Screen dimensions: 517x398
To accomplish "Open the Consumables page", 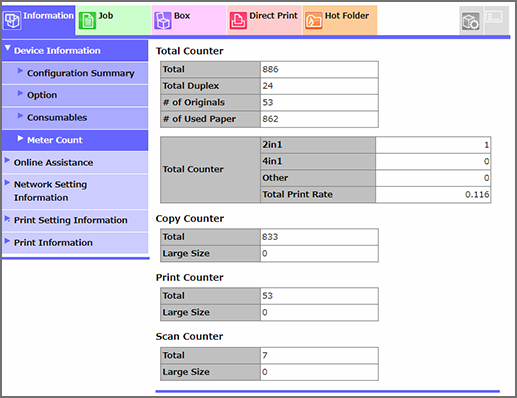I will click(x=75, y=118).
